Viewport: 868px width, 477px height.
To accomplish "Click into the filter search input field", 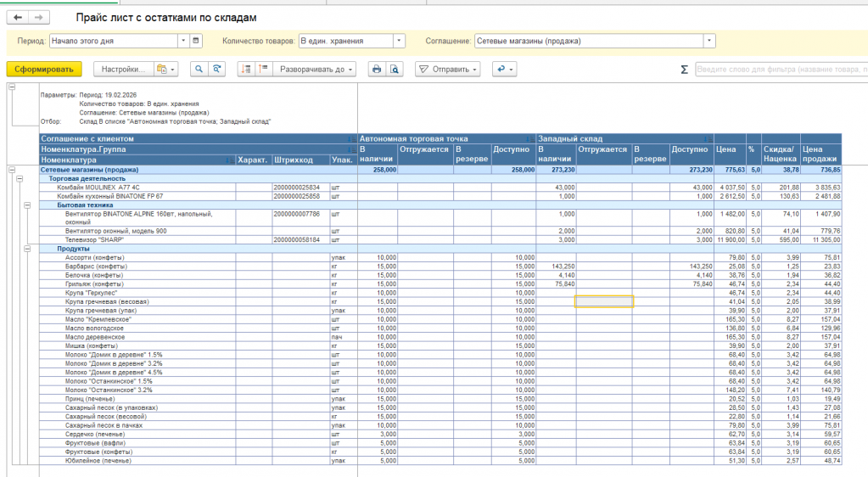I will pyautogui.click(x=781, y=70).
